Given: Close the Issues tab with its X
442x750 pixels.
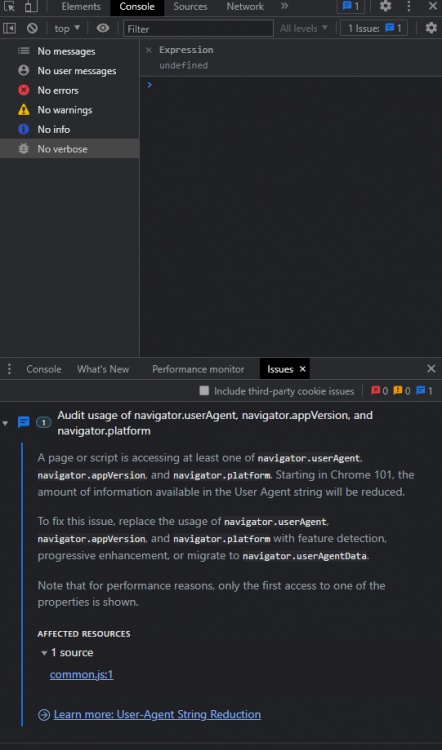Looking at the screenshot, I should coord(302,369).
